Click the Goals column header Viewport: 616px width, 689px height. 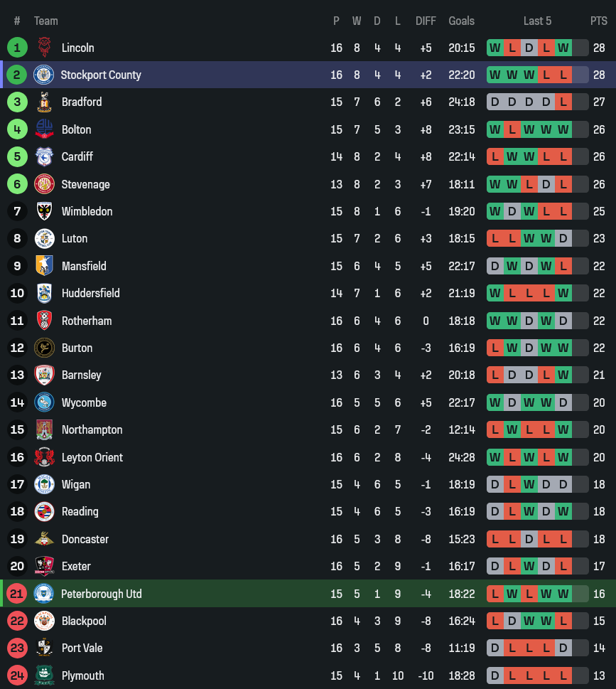[x=461, y=21]
